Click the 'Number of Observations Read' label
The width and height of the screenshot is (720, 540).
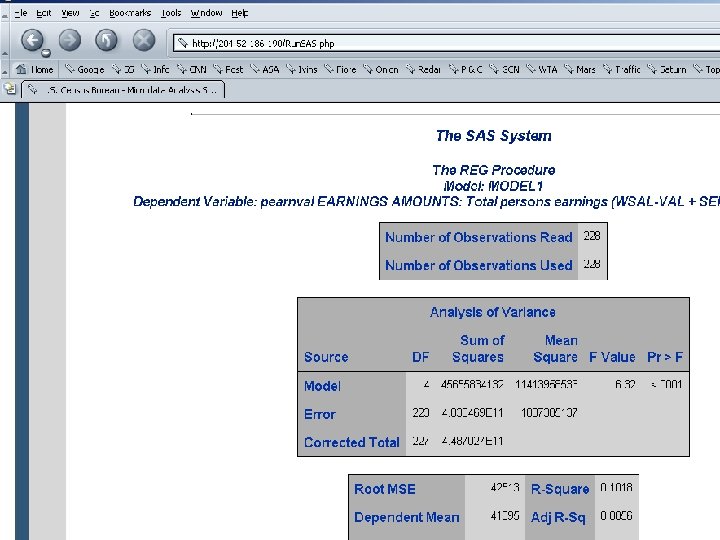click(478, 237)
